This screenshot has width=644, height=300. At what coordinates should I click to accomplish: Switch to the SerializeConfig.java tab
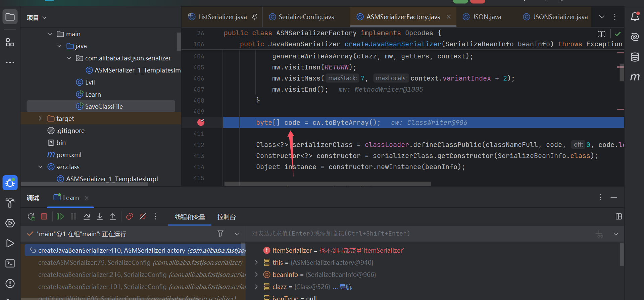(x=302, y=17)
